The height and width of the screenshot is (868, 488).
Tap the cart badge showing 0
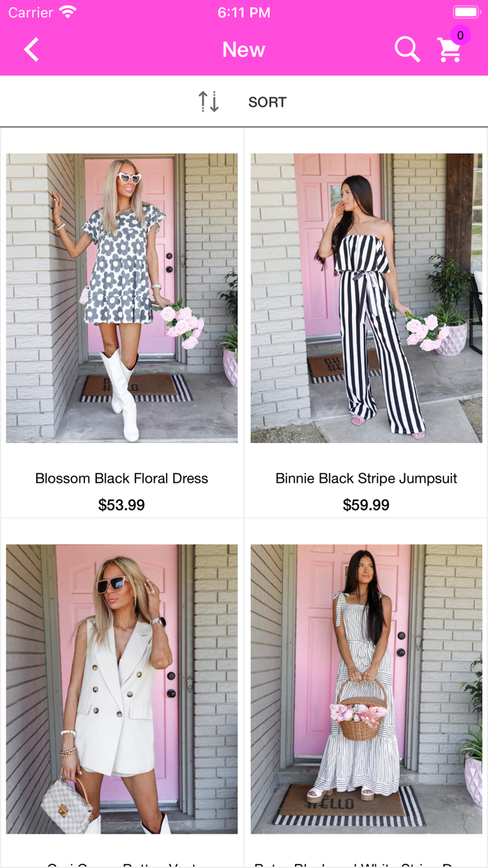(x=460, y=36)
